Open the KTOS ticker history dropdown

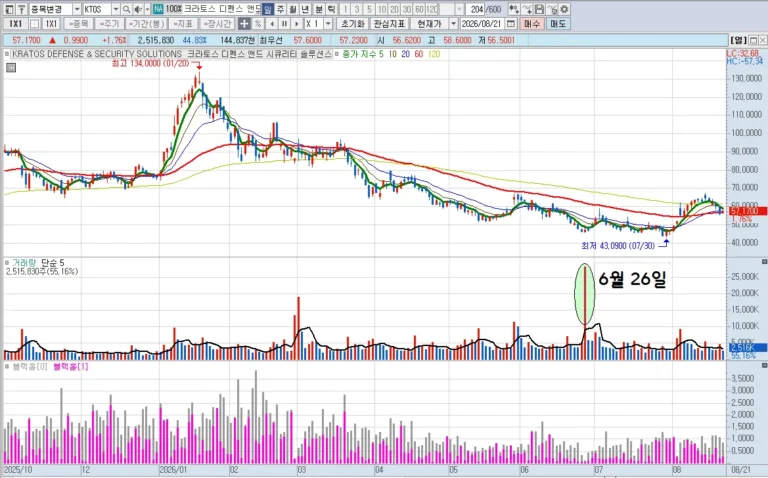coord(116,9)
